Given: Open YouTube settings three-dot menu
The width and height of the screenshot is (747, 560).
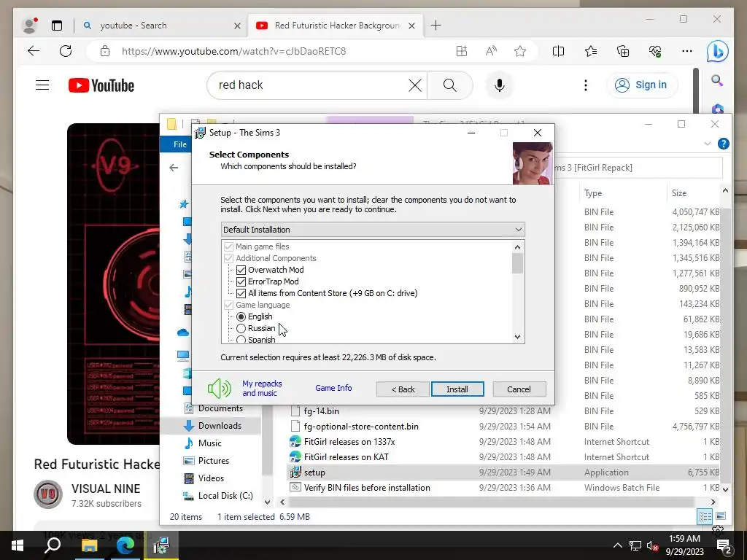Looking at the screenshot, I should click(x=586, y=85).
